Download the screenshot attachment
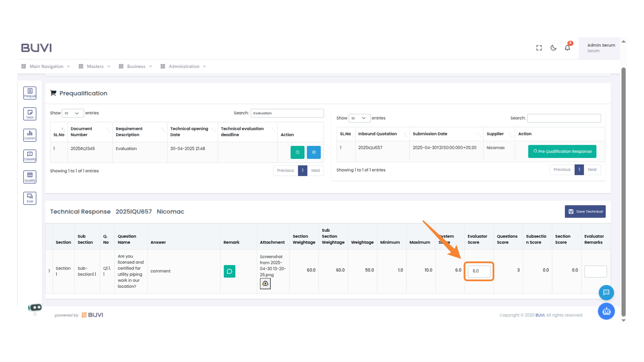The image size is (644, 362). [x=265, y=284]
